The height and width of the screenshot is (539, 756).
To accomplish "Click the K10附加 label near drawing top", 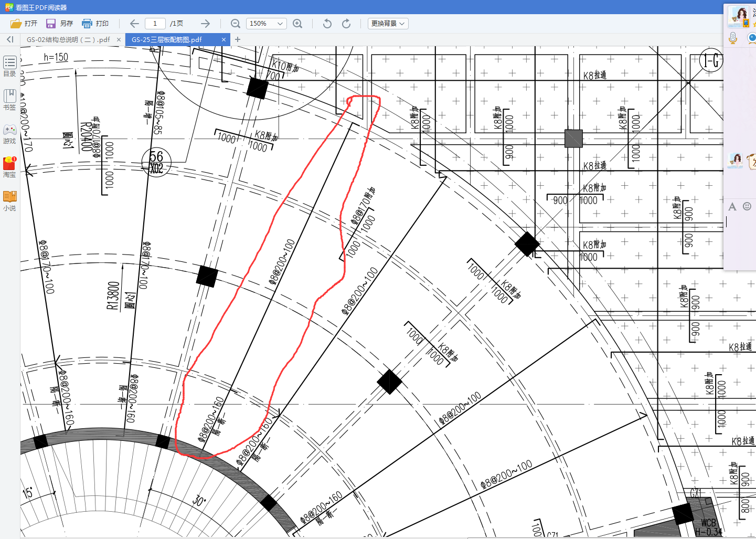I will click(x=285, y=67).
